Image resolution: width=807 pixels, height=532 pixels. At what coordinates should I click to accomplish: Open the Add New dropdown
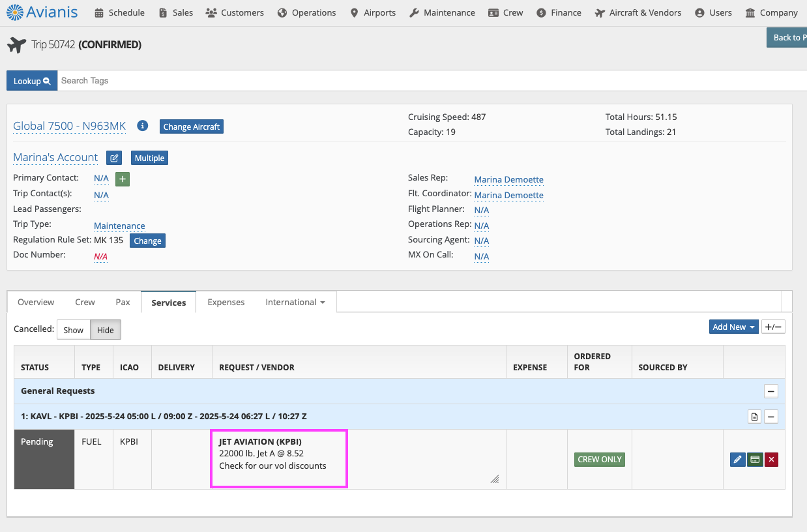pyautogui.click(x=733, y=327)
